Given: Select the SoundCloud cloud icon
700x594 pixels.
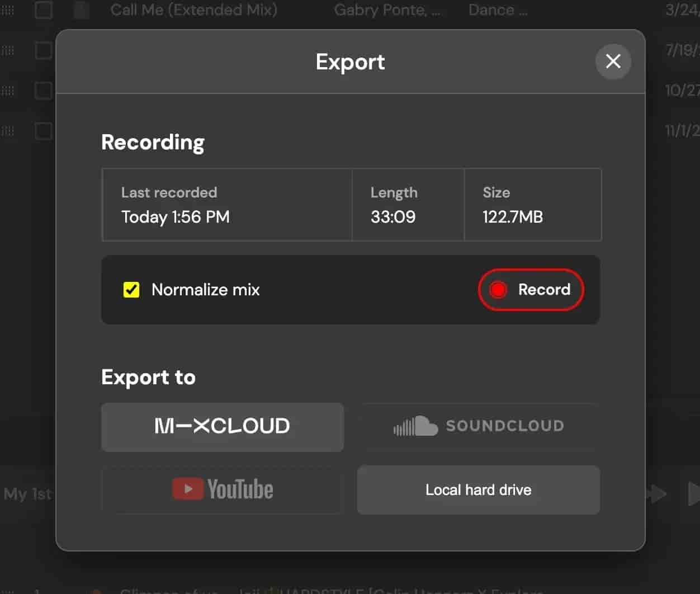Looking at the screenshot, I should (416, 426).
